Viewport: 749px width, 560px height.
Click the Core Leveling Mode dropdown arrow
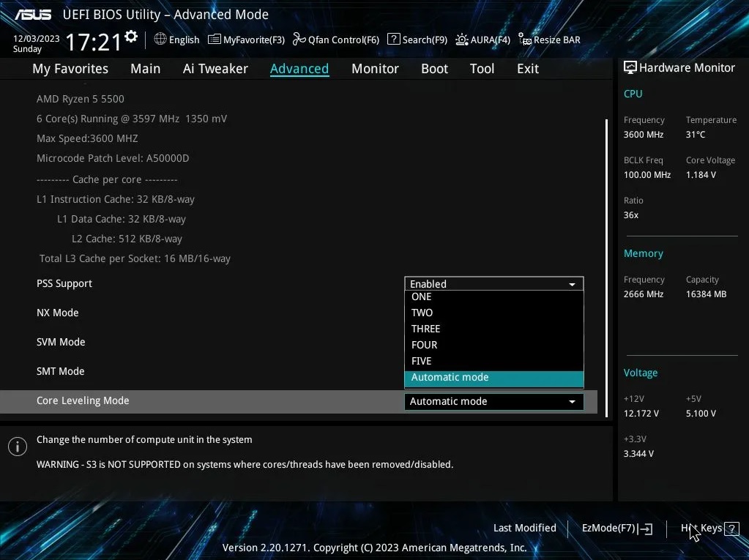[x=572, y=402]
